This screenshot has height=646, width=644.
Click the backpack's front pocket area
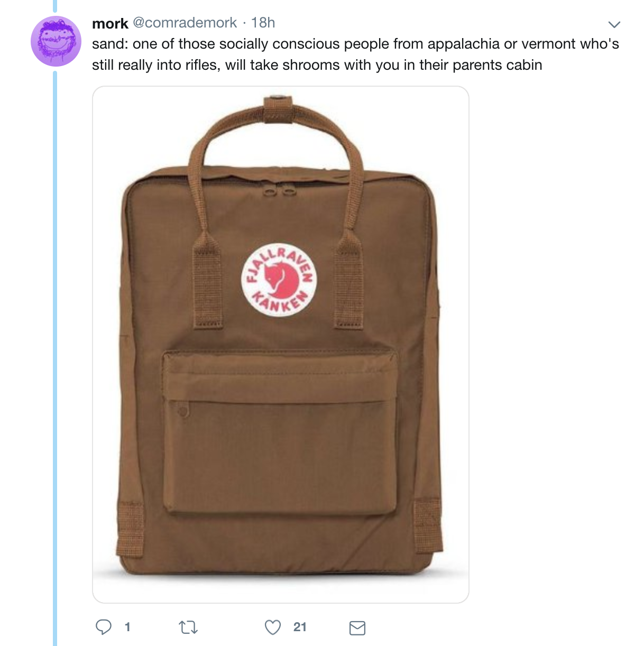coord(280,432)
